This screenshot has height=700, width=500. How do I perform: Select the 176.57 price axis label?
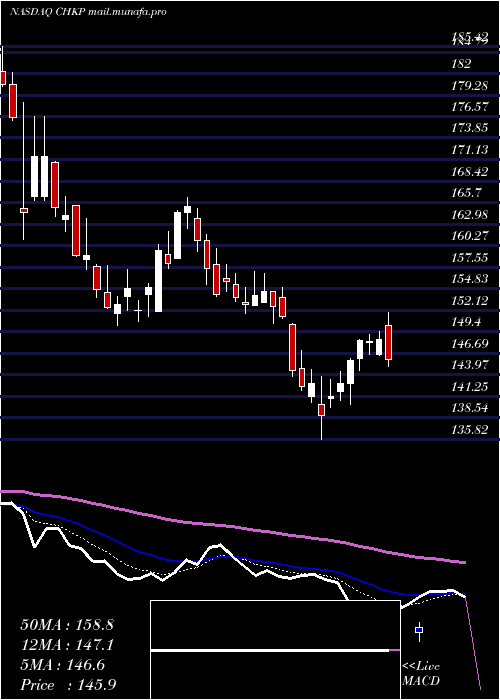(x=469, y=107)
